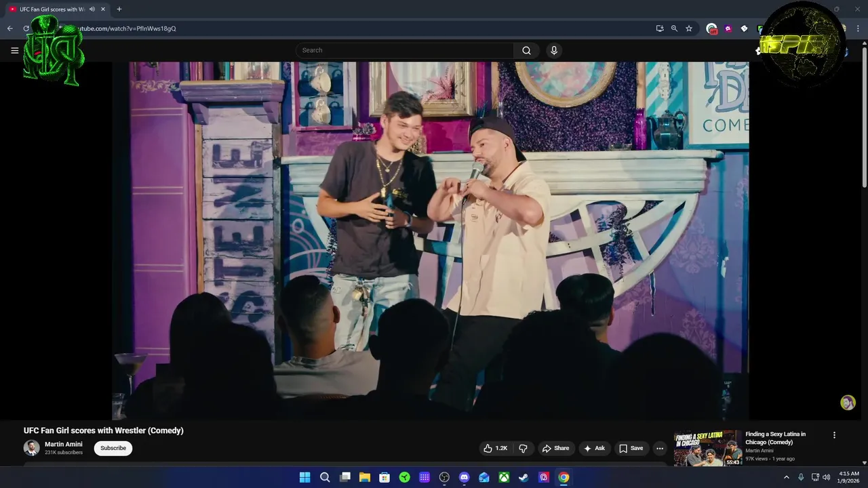868x488 pixels.
Task: Click the channel watermark in video corner
Action: point(848,403)
